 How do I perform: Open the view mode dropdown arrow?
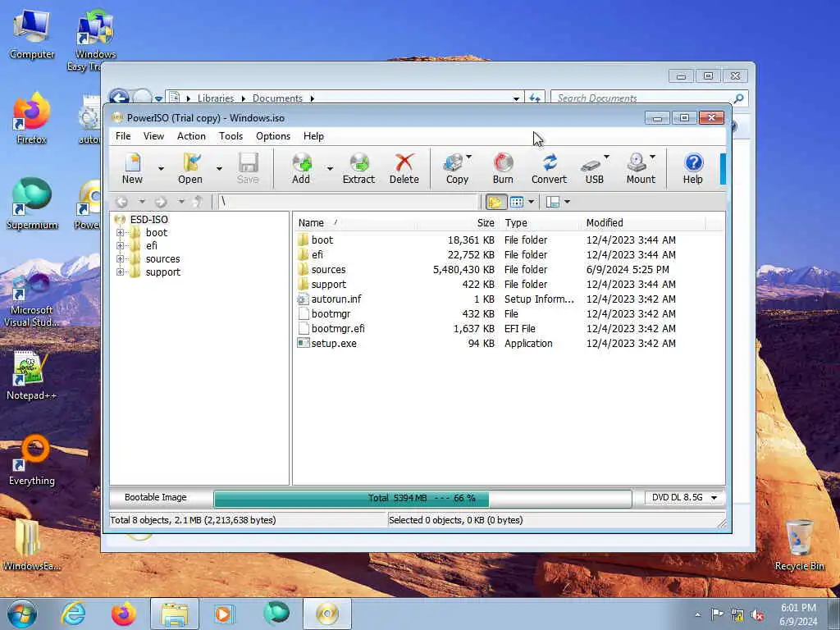coord(531,202)
